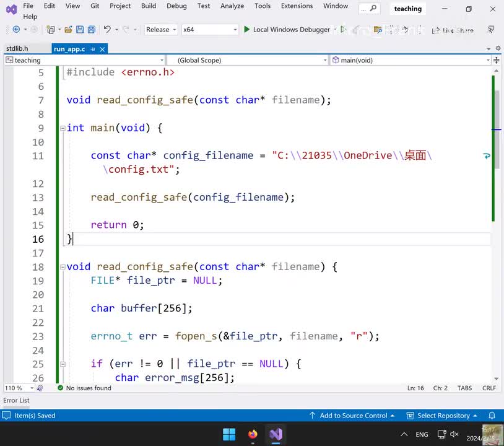Click the CRLF line ending indicator
This screenshot has width=504, height=446.
tap(489, 388)
